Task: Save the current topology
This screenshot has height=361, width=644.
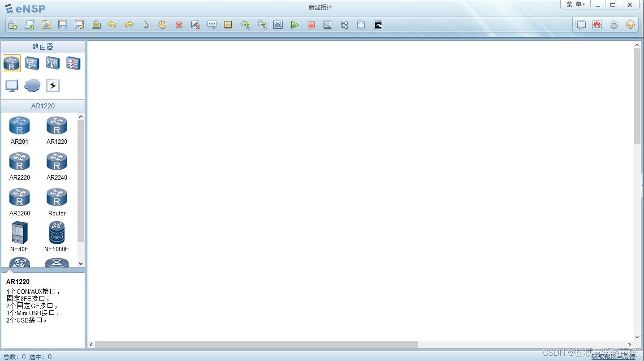Action: coord(63,25)
